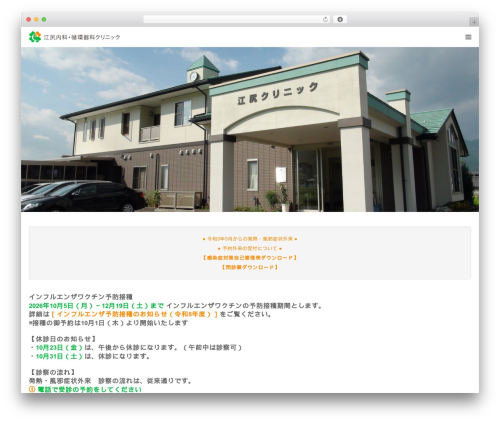The image size is (500, 423).
Task: Click the 電話で受診の予約をしてください step text
Action: tap(89, 389)
